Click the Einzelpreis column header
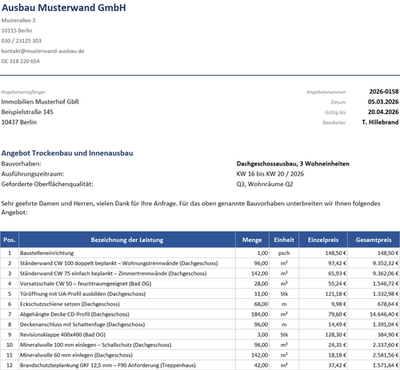 click(x=323, y=240)
